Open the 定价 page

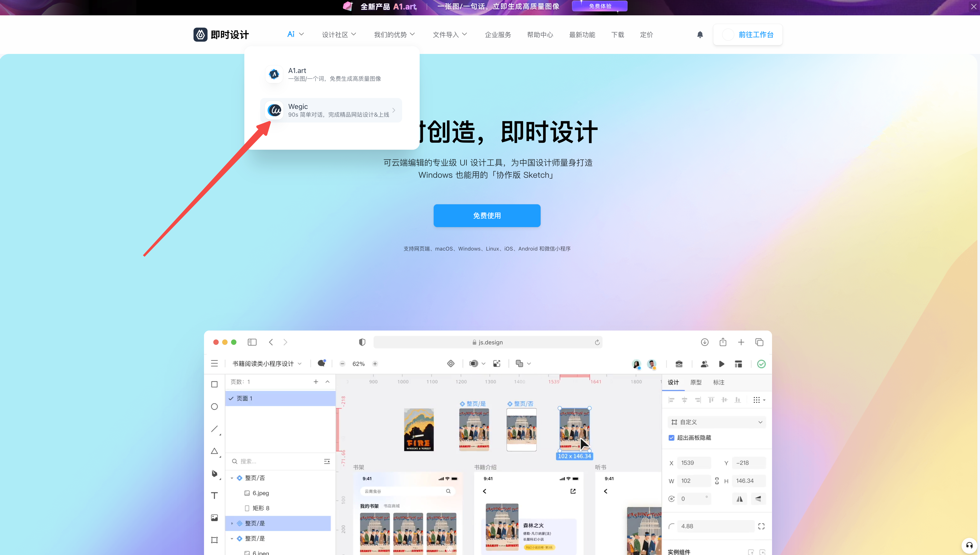646,35
